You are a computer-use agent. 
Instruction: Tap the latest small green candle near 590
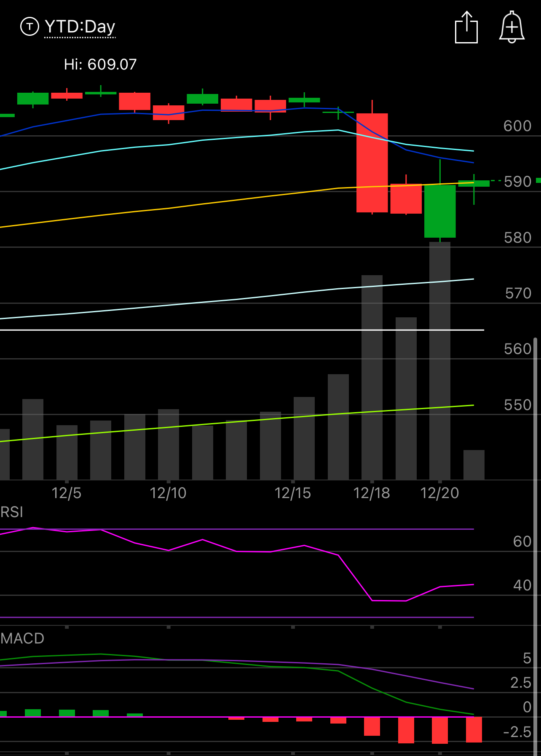click(474, 183)
